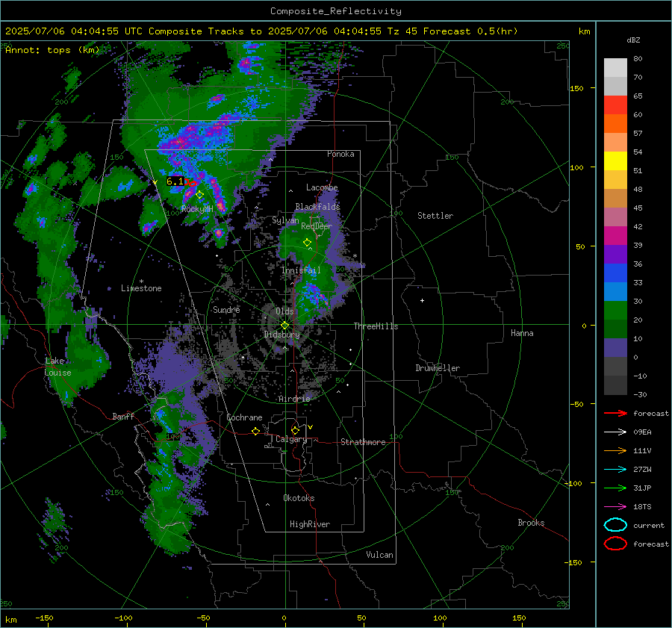672x628 pixels.
Task: Click the storm top label 6.1
Action: click(x=175, y=181)
